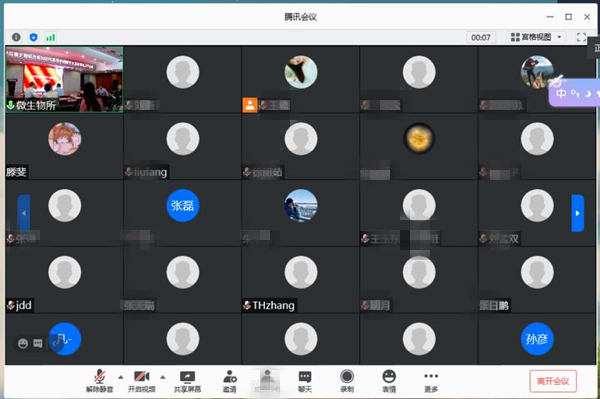Check the green network signal indicator
This screenshot has width=600, height=399.
pyautogui.click(x=51, y=37)
